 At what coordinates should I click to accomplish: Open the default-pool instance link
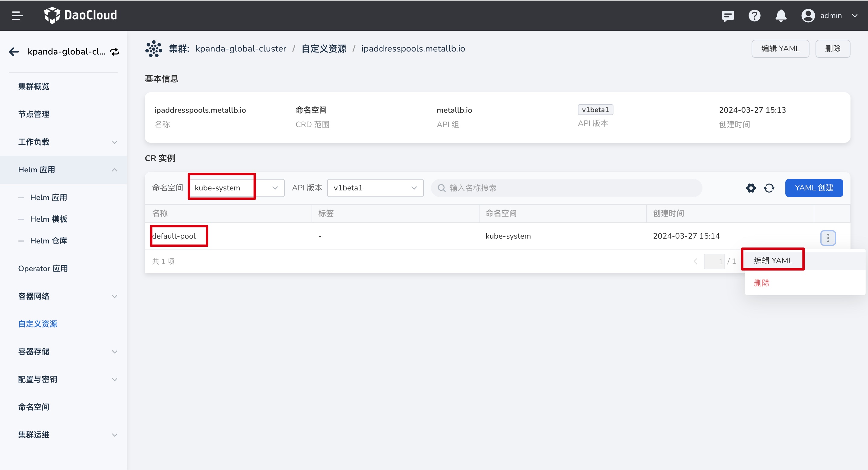[x=174, y=236]
